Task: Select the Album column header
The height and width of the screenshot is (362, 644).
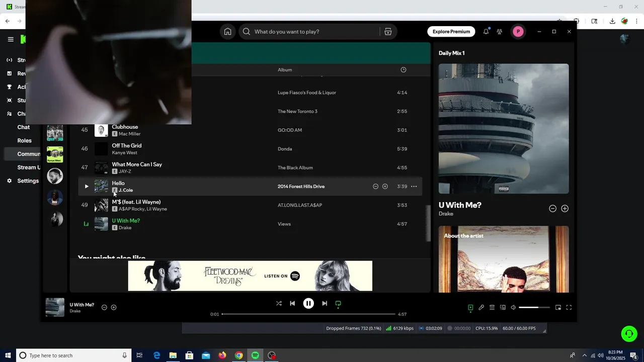Action: (285, 70)
